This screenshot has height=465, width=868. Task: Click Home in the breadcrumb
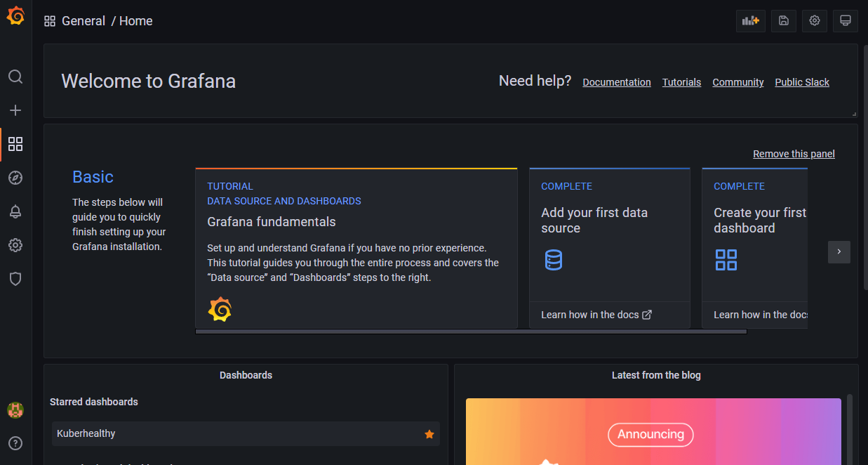point(136,21)
